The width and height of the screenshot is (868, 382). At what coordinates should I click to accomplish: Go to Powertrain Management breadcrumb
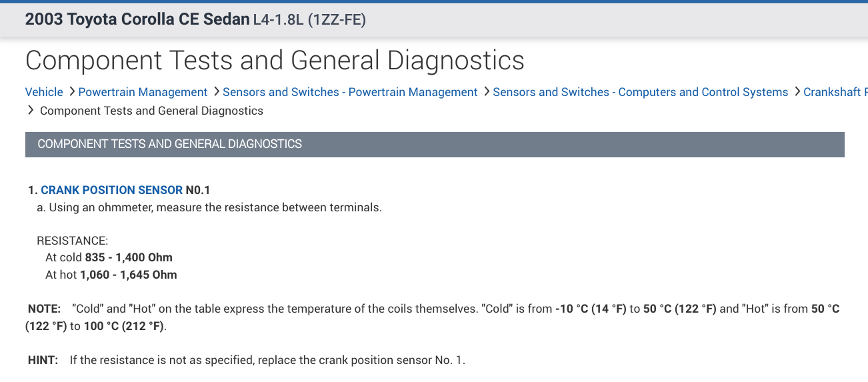pos(143,92)
